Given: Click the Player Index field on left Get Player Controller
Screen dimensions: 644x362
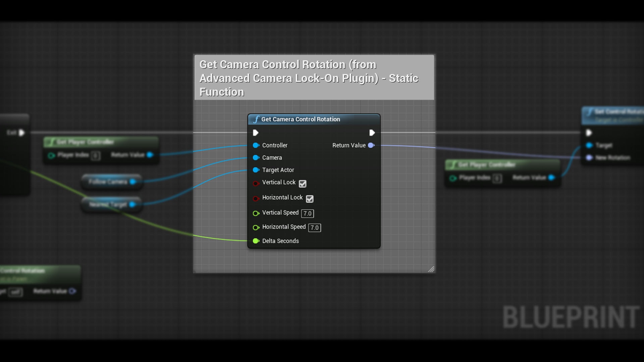Looking at the screenshot, I should pyautogui.click(x=95, y=156).
